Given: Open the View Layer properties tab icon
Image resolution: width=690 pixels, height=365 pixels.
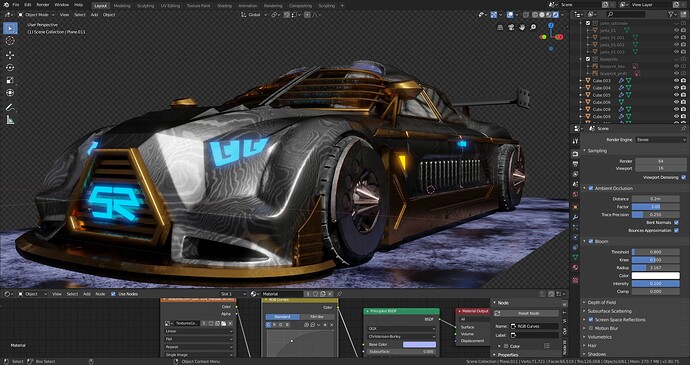Looking at the screenshot, I should tap(575, 174).
